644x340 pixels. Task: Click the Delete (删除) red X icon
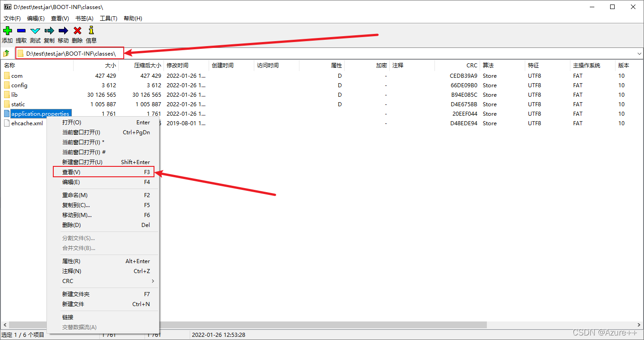[x=77, y=31]
